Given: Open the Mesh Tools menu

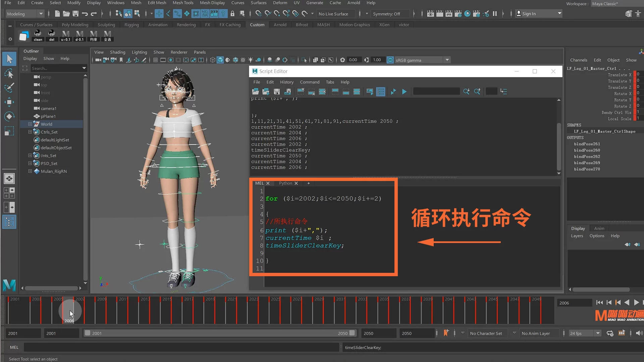Looking at the screenshot, I should tap(183, 3).
